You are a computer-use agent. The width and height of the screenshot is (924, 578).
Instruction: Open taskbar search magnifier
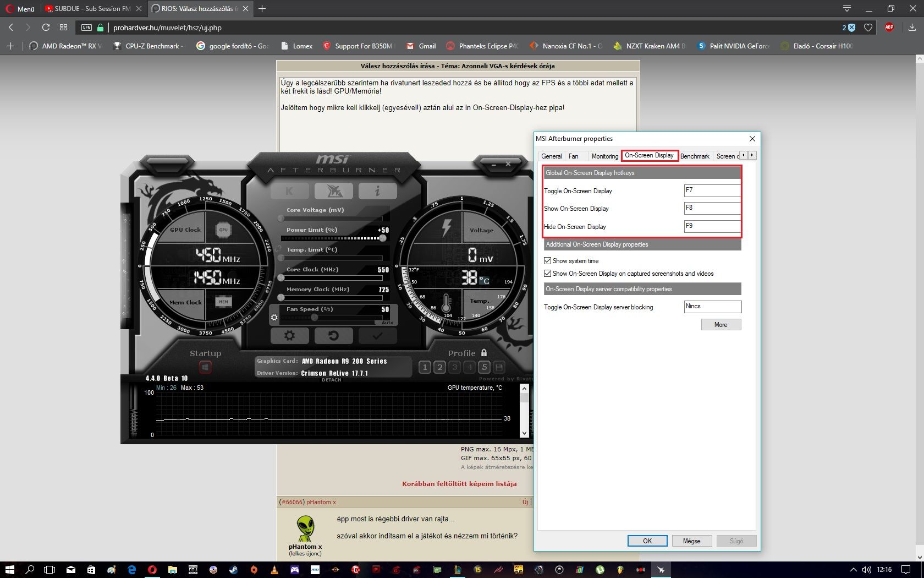30,570
